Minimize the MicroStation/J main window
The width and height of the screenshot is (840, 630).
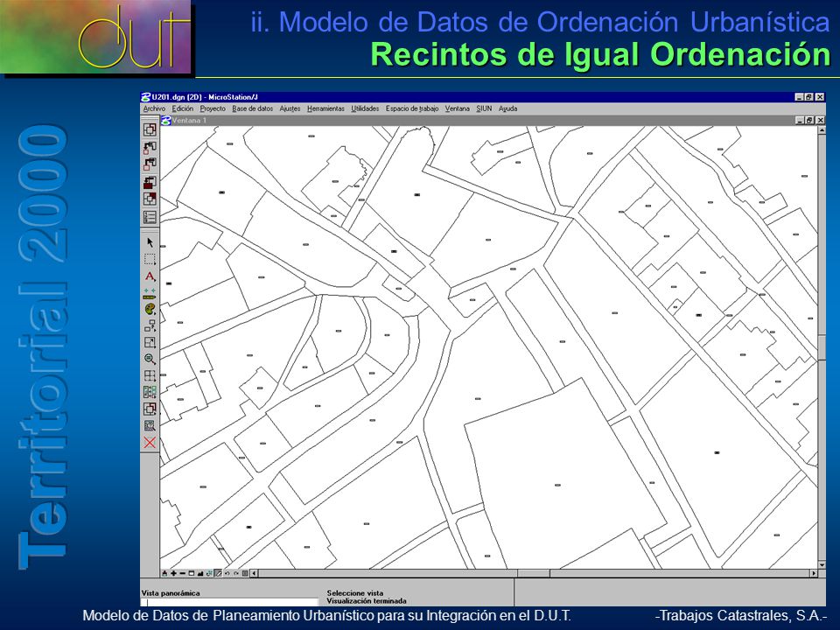tap(799, 97)
